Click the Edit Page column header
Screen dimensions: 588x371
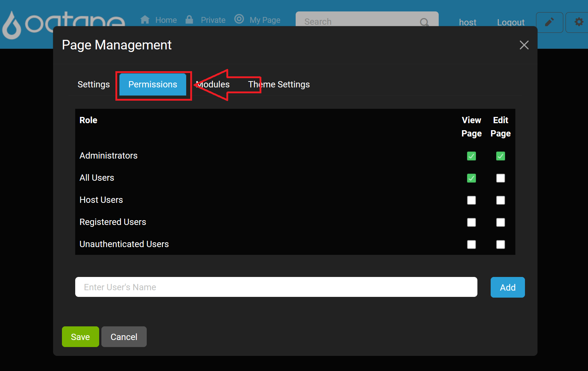(x=501, y=127)
